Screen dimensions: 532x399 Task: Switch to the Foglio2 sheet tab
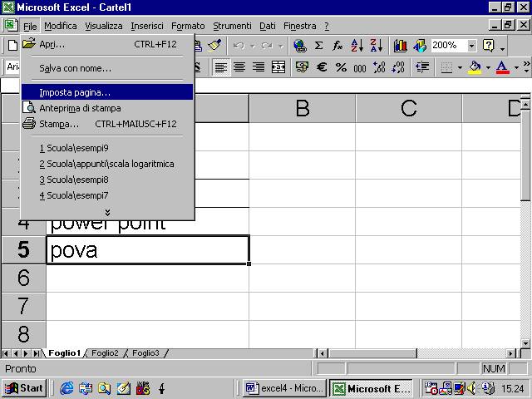[105, 353]
